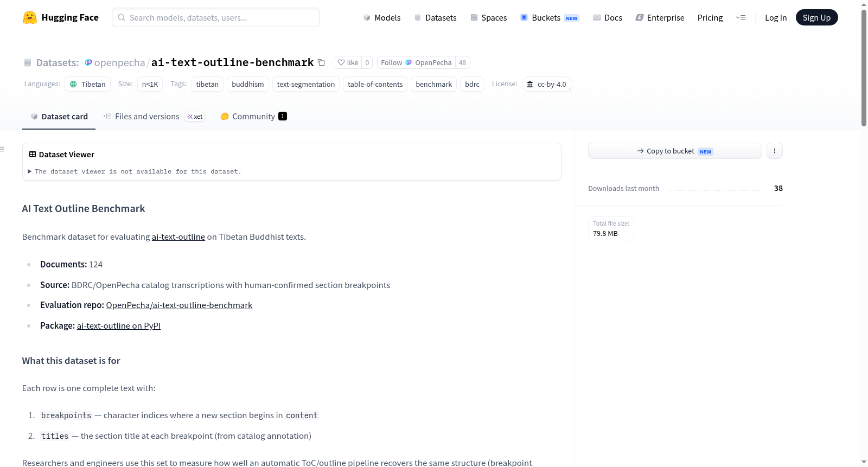Open the table of contents sidebar icon
Screen dimensions: 868x467
pyautogui.click(x=3, y=149)
